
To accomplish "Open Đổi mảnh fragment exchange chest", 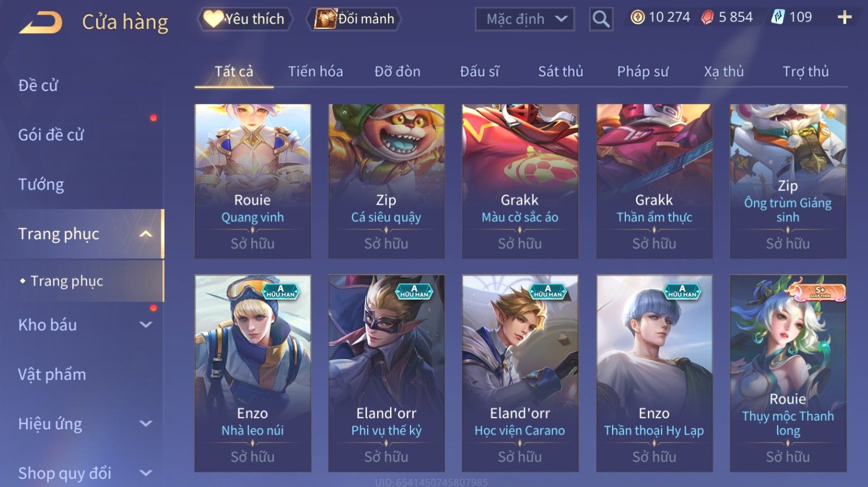I will click(x=354, y=19).
